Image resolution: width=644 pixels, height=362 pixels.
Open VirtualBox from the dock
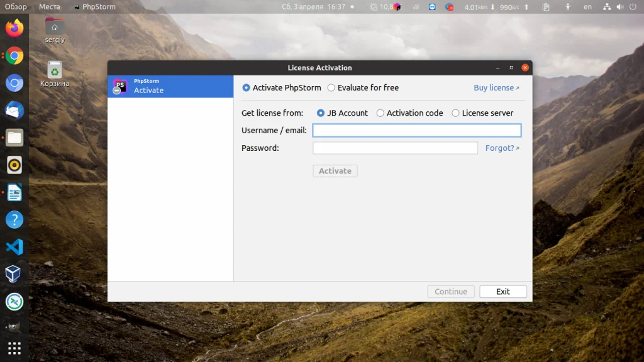pyautogui.click(x=14, y=275)
